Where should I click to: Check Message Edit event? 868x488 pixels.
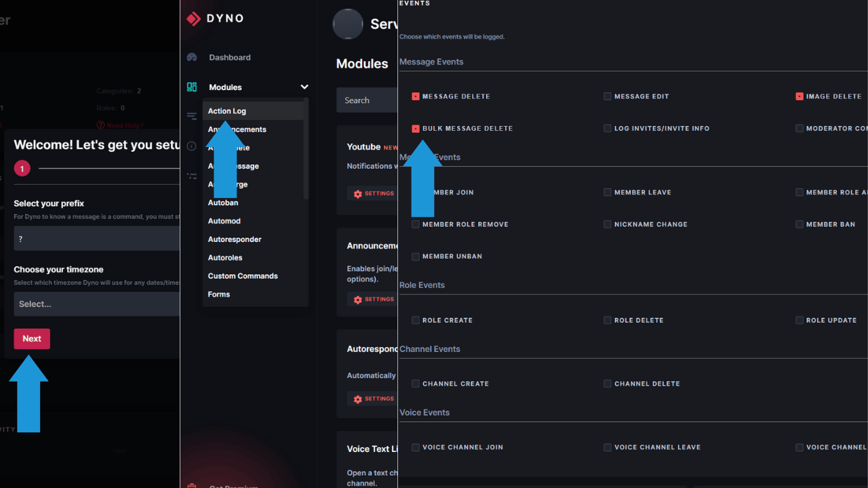608,96
